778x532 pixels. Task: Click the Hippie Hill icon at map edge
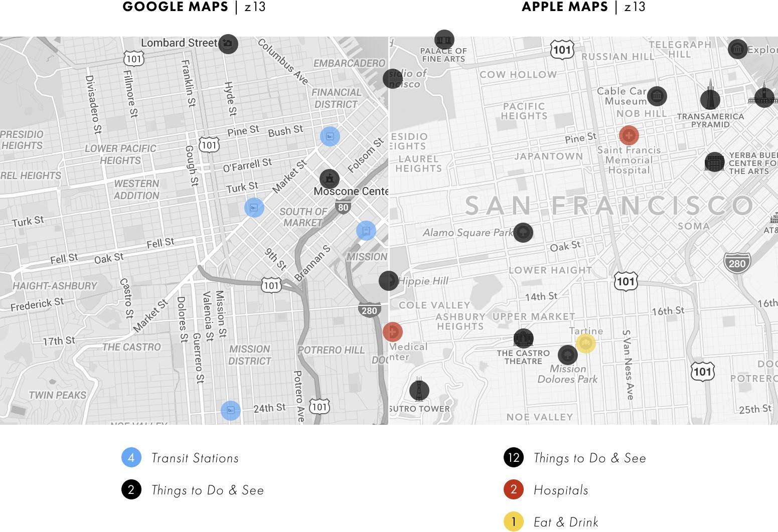point(389,281)
